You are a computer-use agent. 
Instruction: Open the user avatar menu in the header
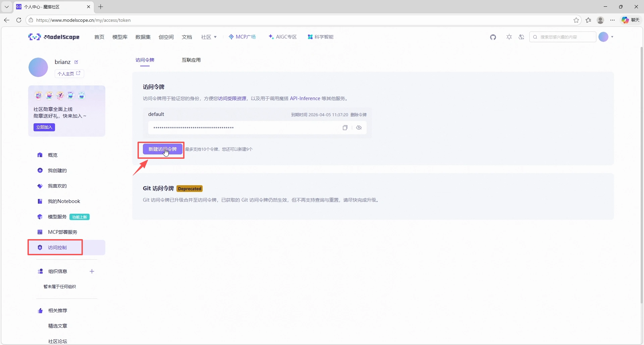click(606, 37)
